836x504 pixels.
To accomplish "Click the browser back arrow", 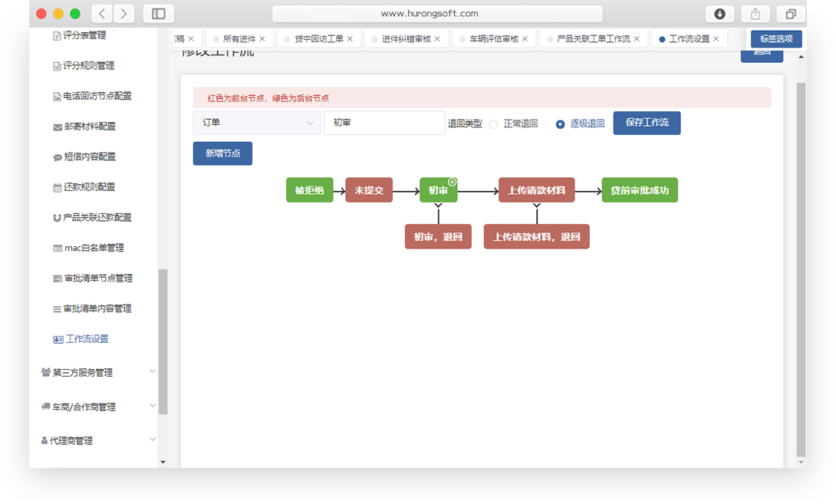I will click(102, 14).
